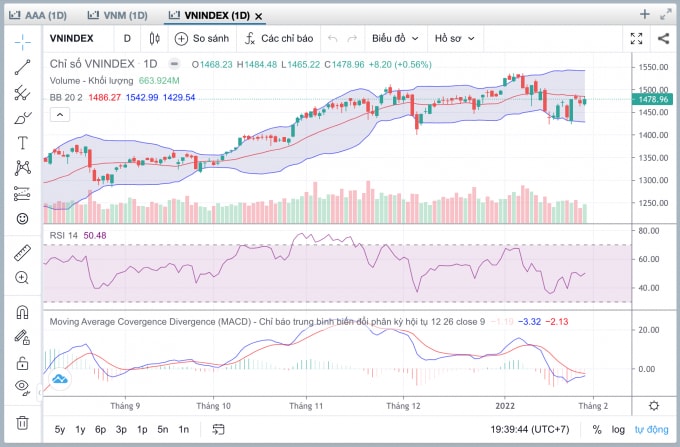This screenshot has width=680, height=447.
Task: Close the VNINDEX (1D) tab
Action: [258, 16]
